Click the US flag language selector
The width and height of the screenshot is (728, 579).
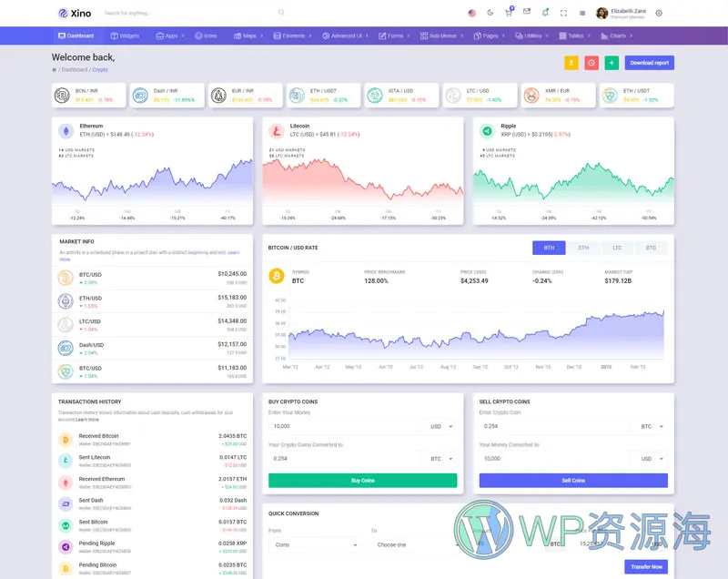pos(471,13)
